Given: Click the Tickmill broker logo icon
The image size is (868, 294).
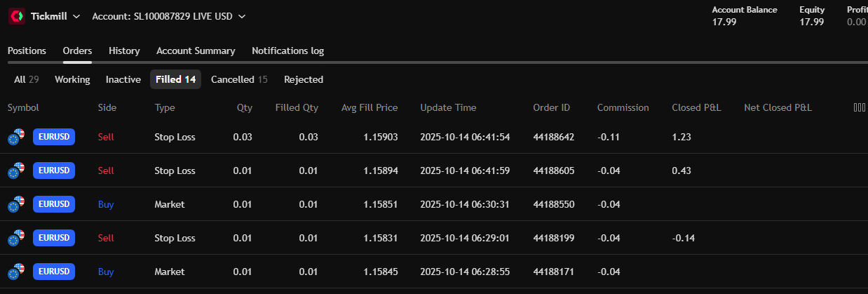Looking at the screenshot, I should point(16,16).
